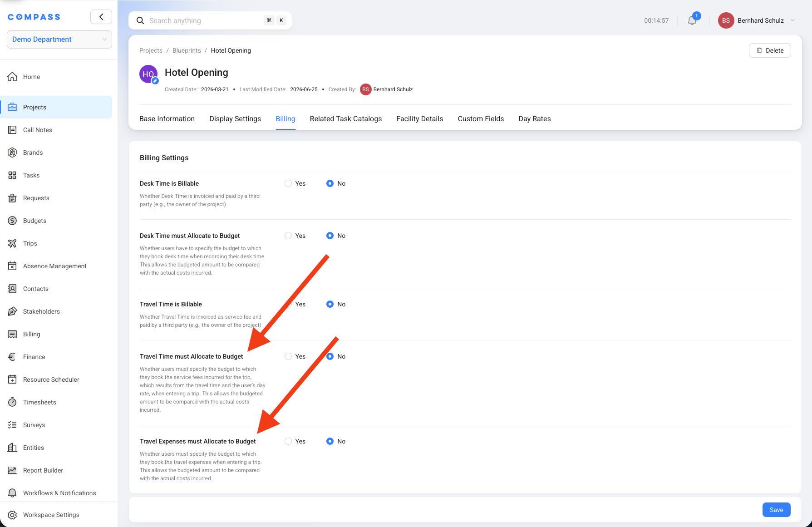The width and height of the screenshot is (812, 527).
Task: Click the Billing Settings heading
Action: coord(164,158)
